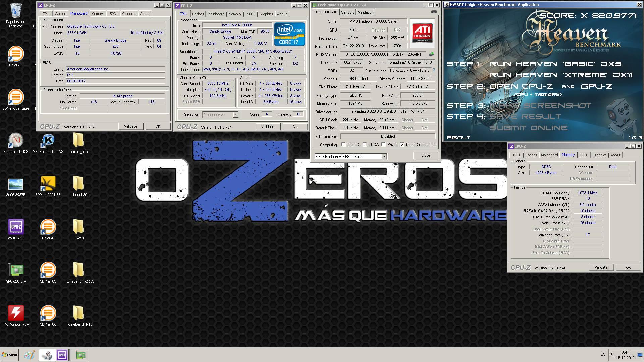Image resolution: width=644 pixels, height=362 pixels.
Task: Toggle the DirectCompute 5.0 checkbox
Action: point(402,145)
